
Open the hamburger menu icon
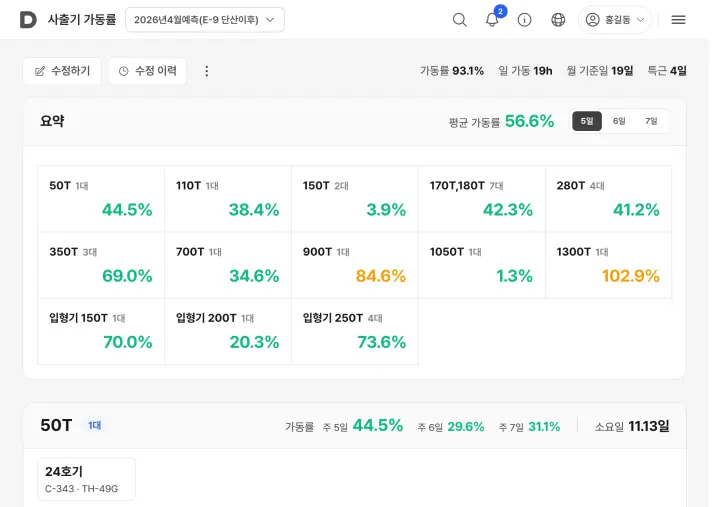pyautogui.click(x=678, y=20)
